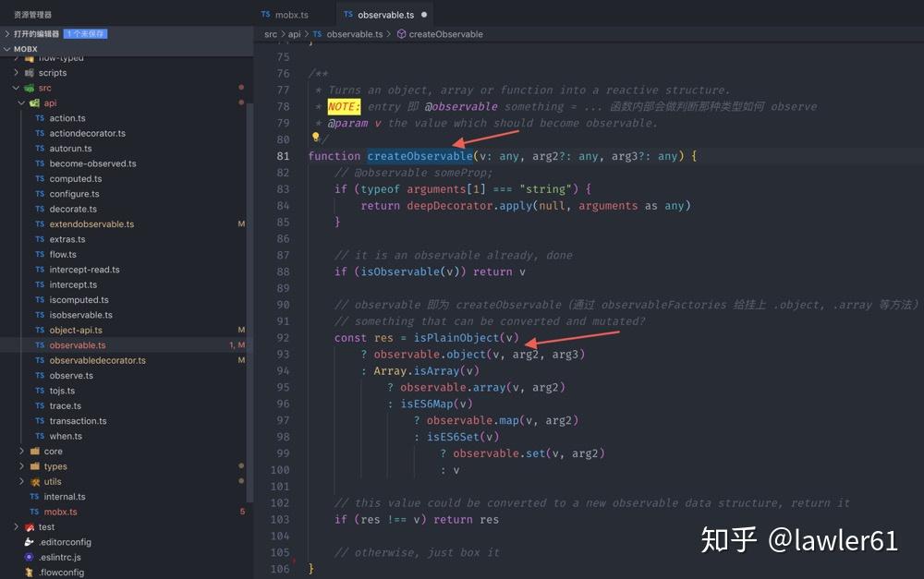Collapse the MOBX root folder
The height and width of the screenshot is (579, 924).
pyautogui.click(x=7, y=49)
